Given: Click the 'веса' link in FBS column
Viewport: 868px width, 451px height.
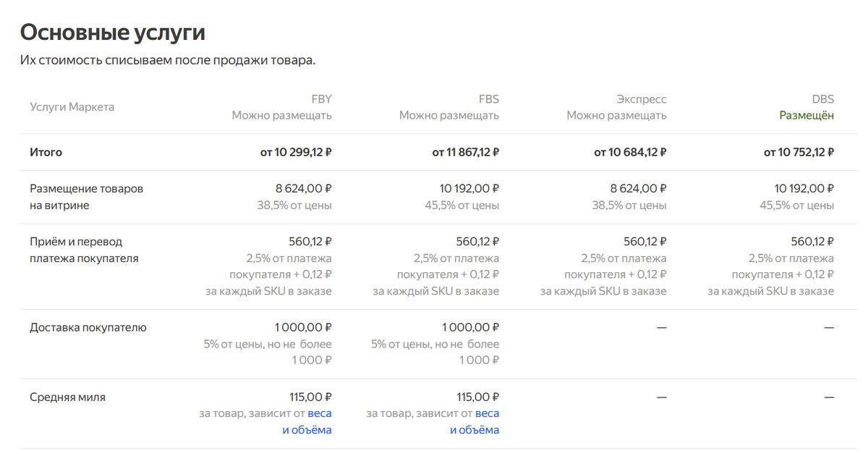Looking at the screenshot, I should 487,413.
